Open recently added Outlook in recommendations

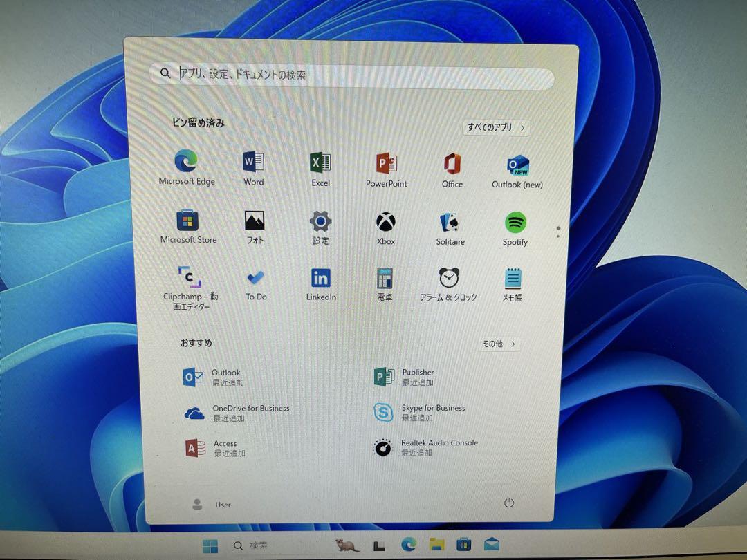(214, 377)
